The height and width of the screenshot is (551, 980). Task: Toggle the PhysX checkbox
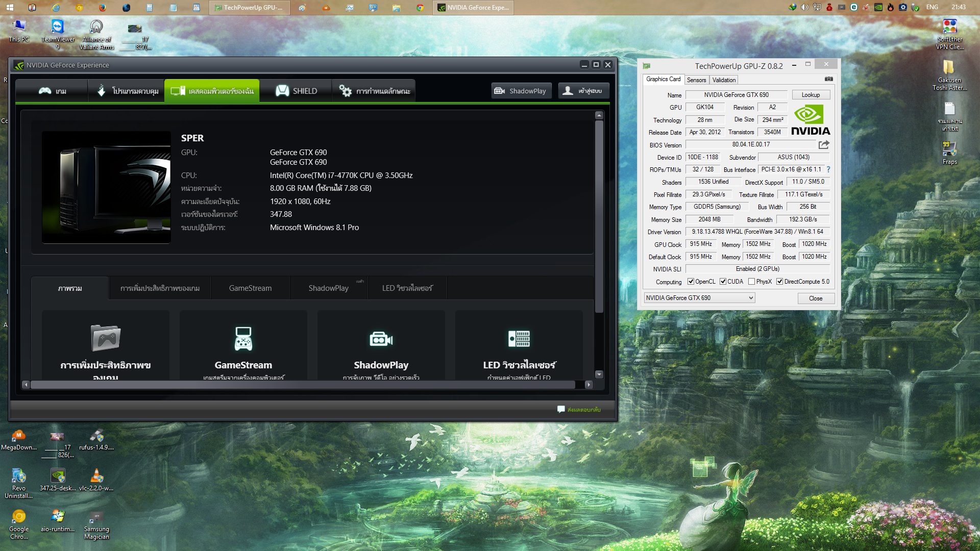tap(751, 282)
